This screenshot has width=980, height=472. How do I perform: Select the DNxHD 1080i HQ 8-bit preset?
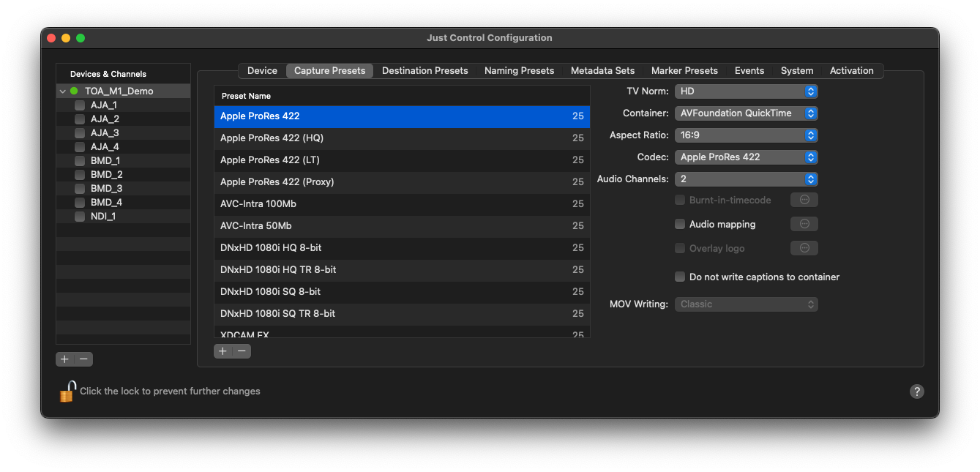(402, 248)
